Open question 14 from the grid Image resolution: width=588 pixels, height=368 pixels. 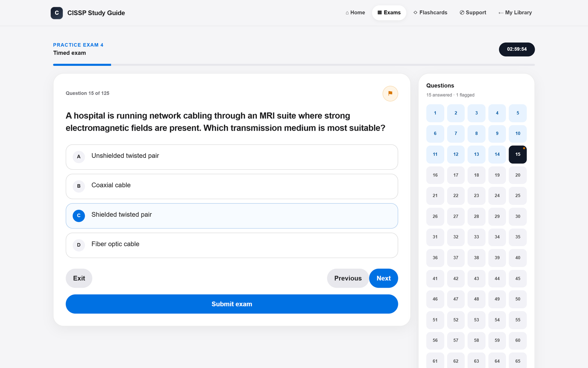[497, 155]
